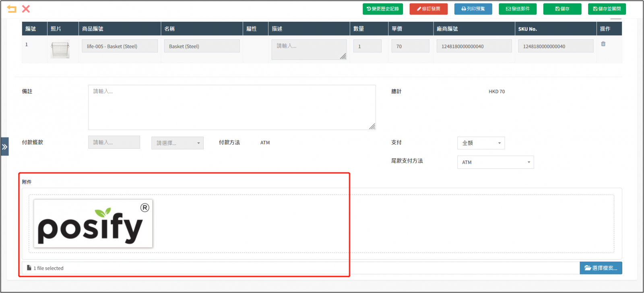Click the 尾款支付方法 label
The height and width of the screenshot is (293, 644).
(407, 161)
